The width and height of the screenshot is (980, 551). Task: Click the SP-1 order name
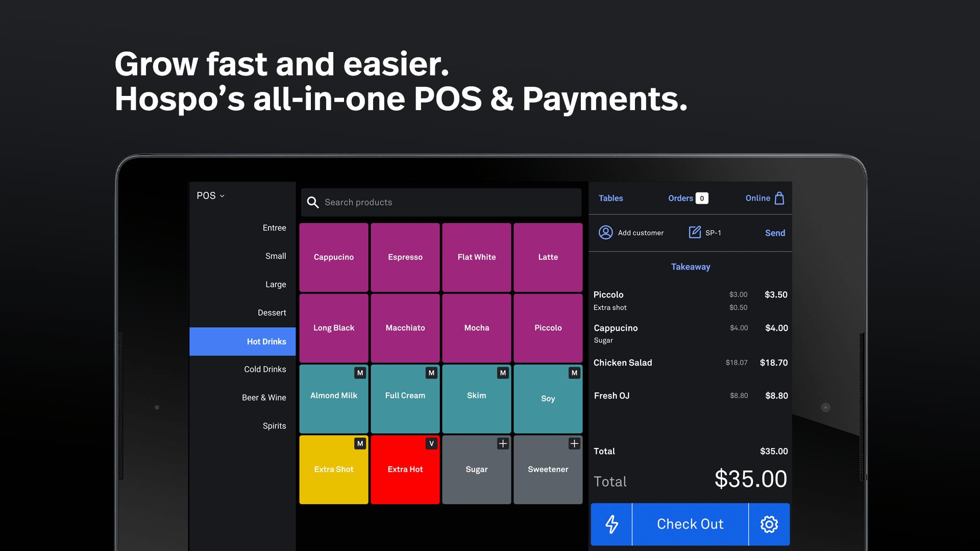[713, 233]
